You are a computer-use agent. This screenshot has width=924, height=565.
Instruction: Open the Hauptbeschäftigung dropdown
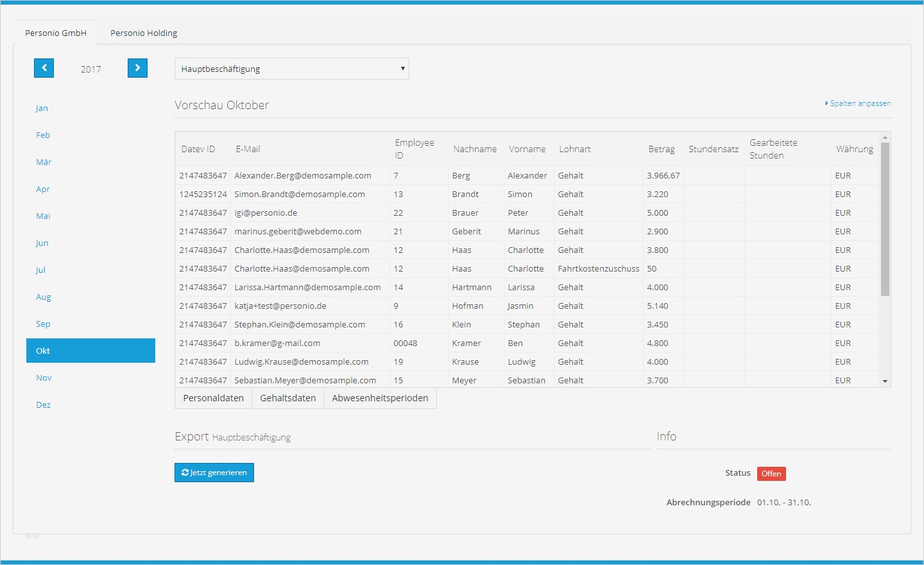pyautogui.click(x=291, y=69)
